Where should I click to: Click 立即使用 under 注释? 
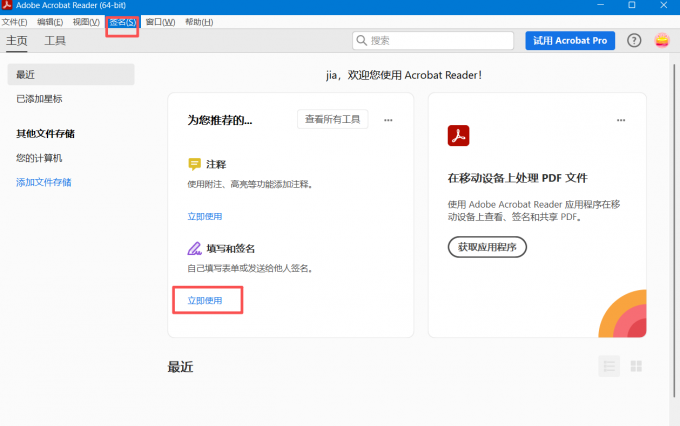coord(205,216)
